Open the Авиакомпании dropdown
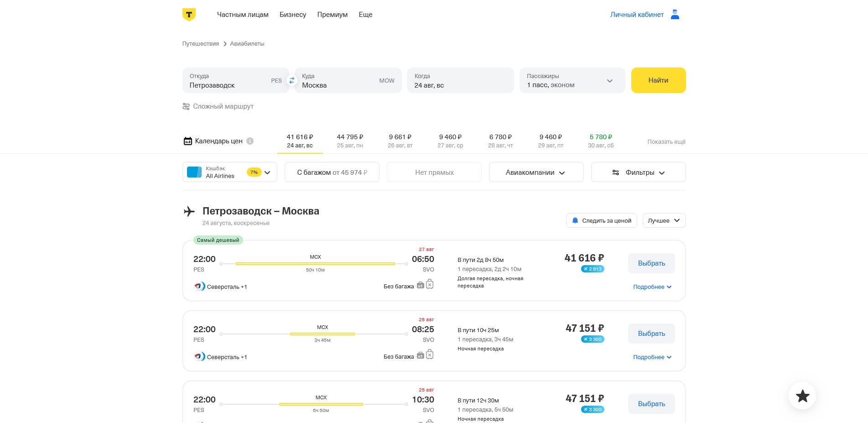 [x=536, y=172]
